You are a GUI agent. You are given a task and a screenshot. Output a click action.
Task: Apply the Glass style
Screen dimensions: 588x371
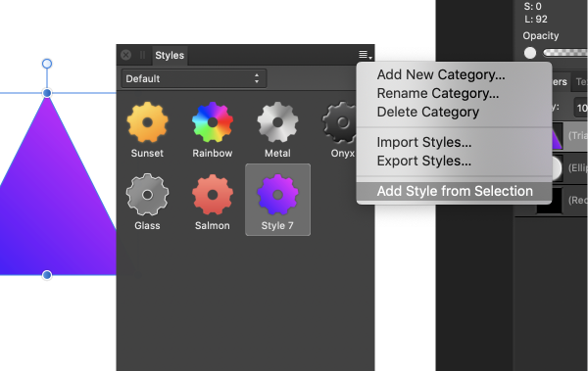[147, 202]
